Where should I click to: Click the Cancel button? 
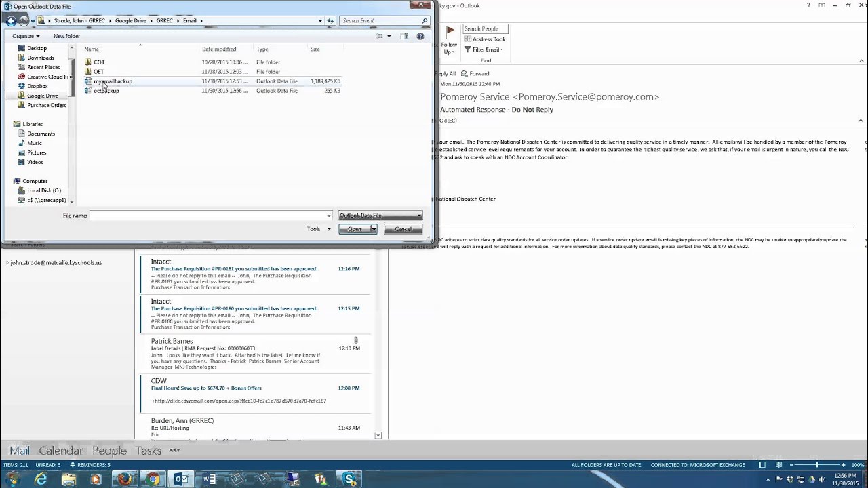point(403,229)
